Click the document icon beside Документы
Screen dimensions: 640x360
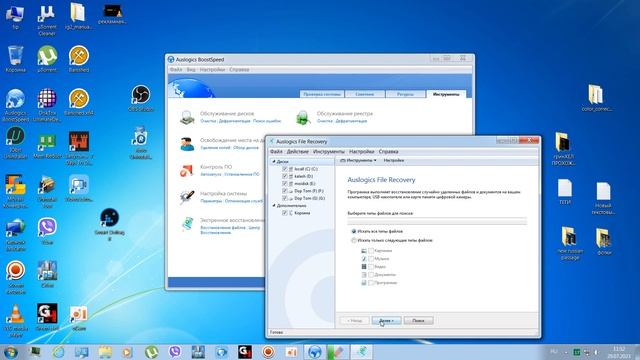[364, 275]
